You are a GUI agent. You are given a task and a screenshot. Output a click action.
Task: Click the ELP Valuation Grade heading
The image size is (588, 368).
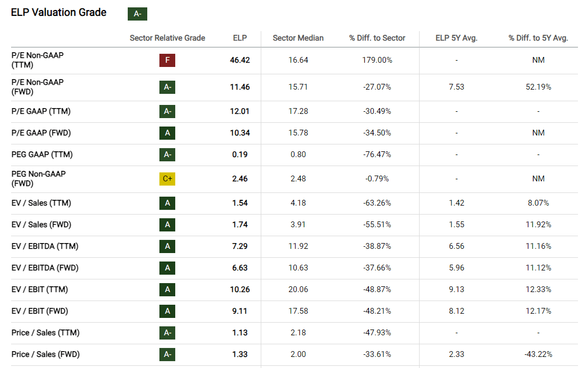click(59, 13)
